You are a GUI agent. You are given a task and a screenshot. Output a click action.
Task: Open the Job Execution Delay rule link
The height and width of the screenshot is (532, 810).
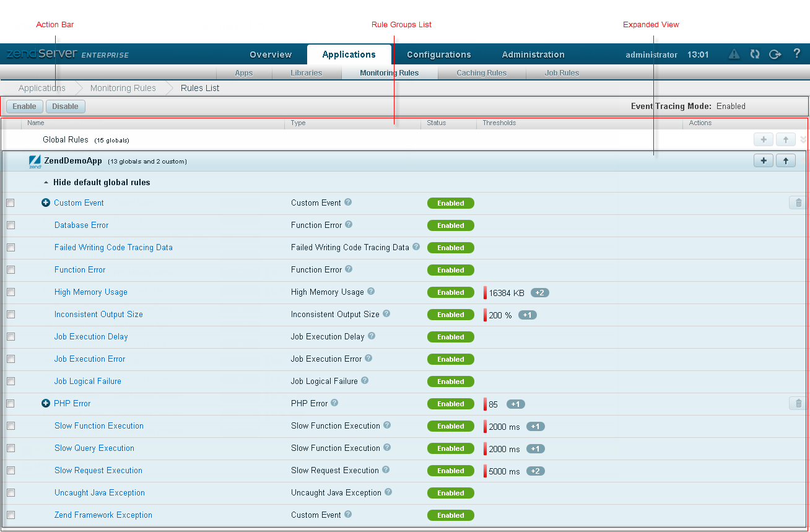click(x=91, y=336)
